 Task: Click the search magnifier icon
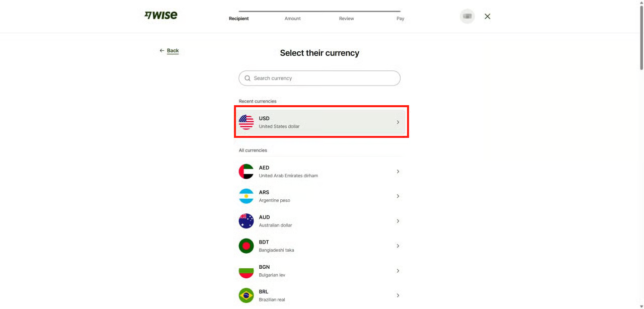click(248, 79)
